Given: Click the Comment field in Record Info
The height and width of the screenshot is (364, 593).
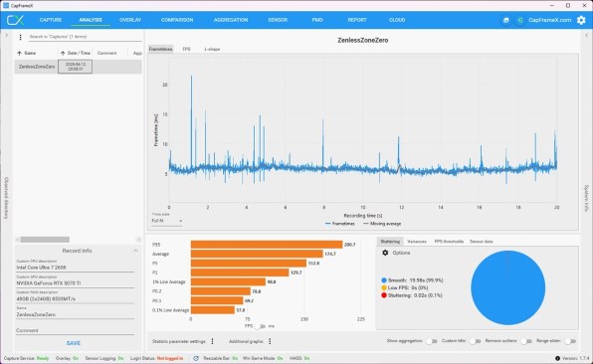Looking at the screenshot, I should 75,330.
